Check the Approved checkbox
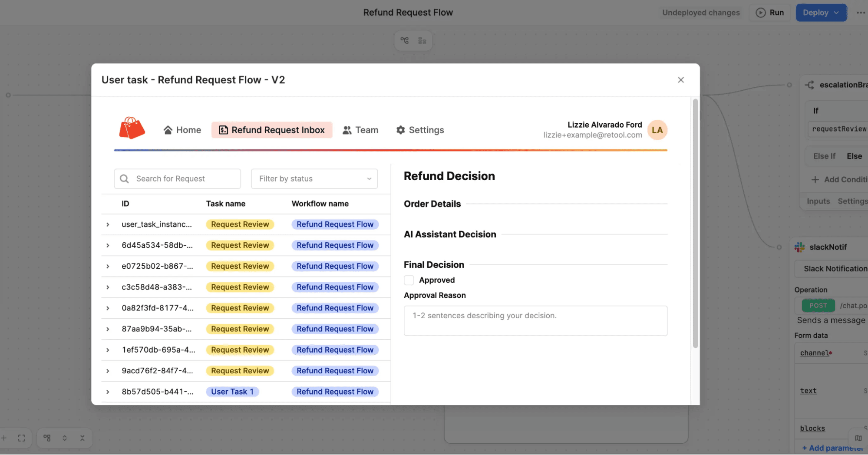Screen dimensions: 868x455 pyautogui.click(x=409, y=280)
